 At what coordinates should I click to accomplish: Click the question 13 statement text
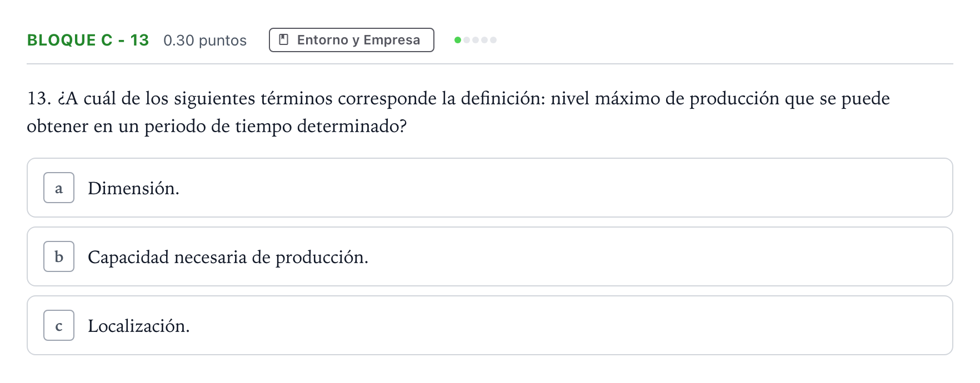tap(458, 112)
